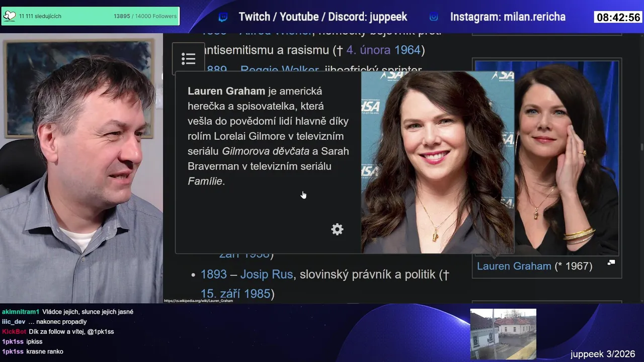Image resolution: width=644 pixels, height=362 pixels.
Task: Click the status bar URL cs.wikipedia.org/wiki/Lauren_Graham
Action: point(198,301)
